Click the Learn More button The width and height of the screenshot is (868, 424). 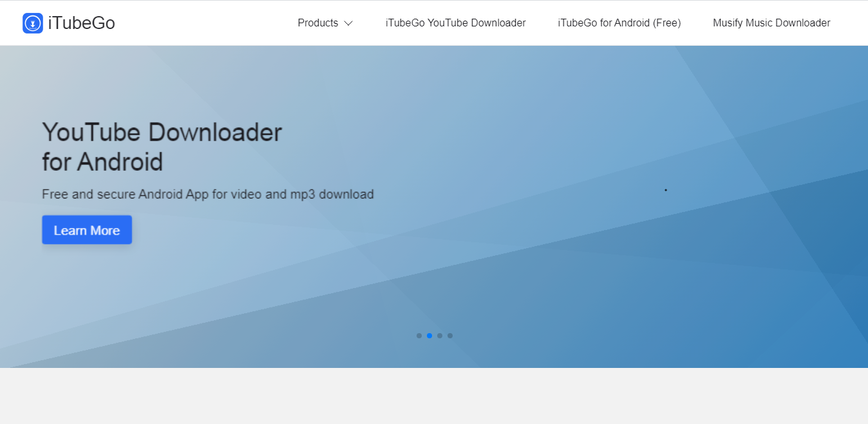click(87, 230)
